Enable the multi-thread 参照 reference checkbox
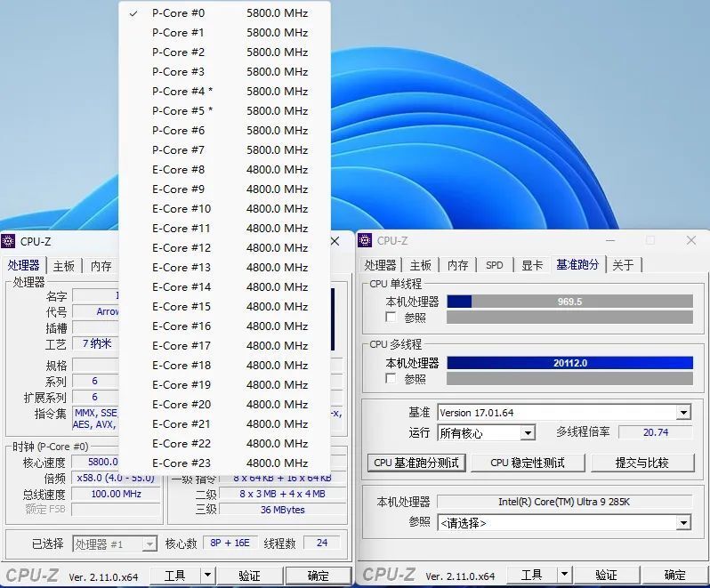 (x=391, y=379)
